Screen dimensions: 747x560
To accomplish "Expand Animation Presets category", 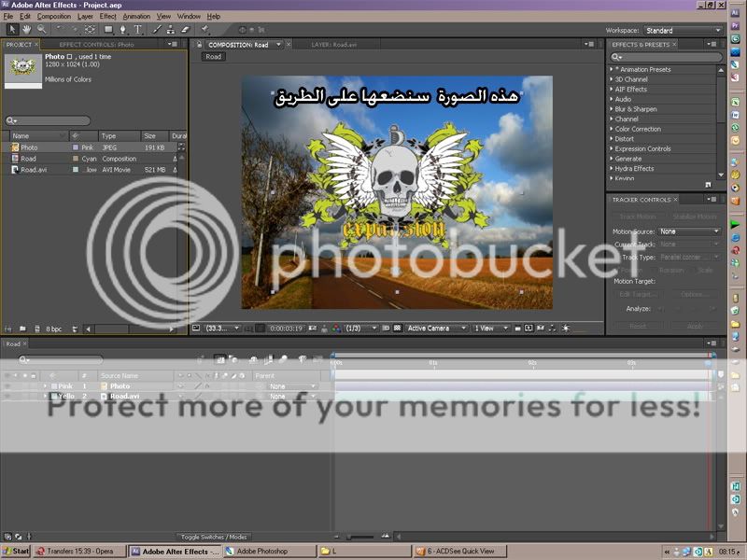I will pyautogui.click(x=612, y=69).
